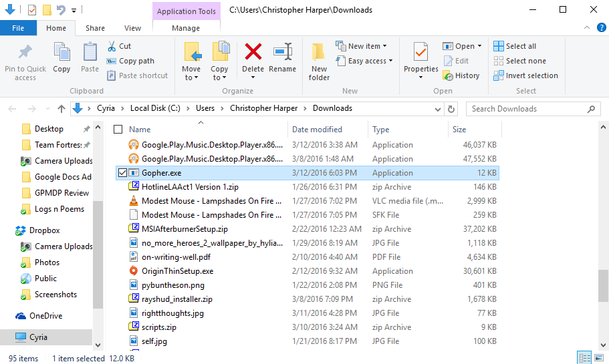Click the Properties checkmark icon in title bar
This screenshot has width=609, height=364.
pos(32,10)
